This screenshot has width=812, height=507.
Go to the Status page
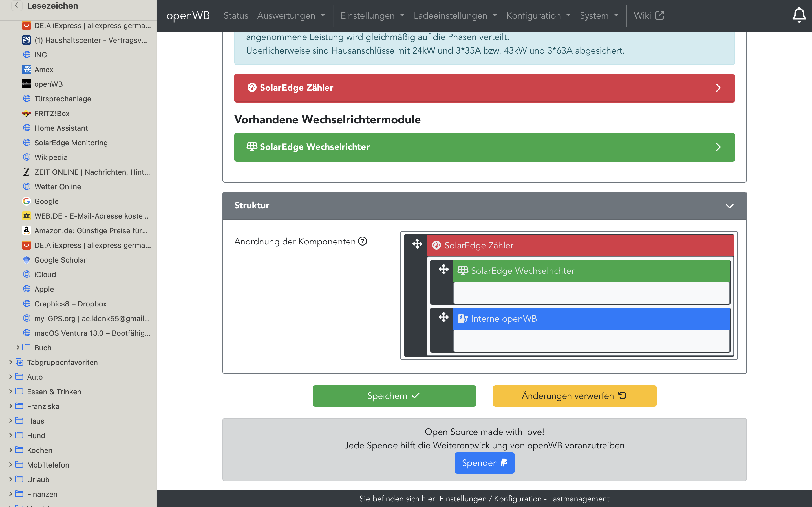pyautogui.click(x=235, y=15)
